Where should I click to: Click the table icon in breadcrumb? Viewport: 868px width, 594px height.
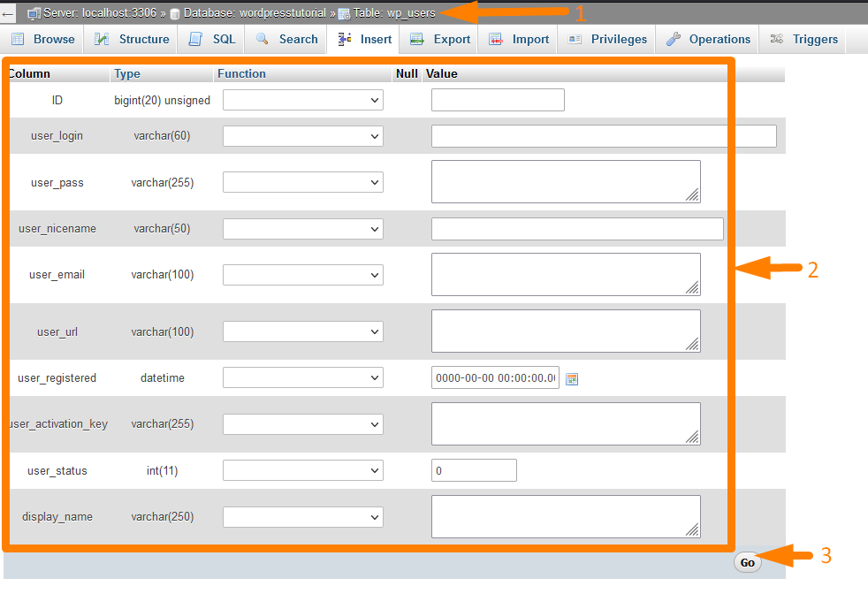click(x=344, y=14)
